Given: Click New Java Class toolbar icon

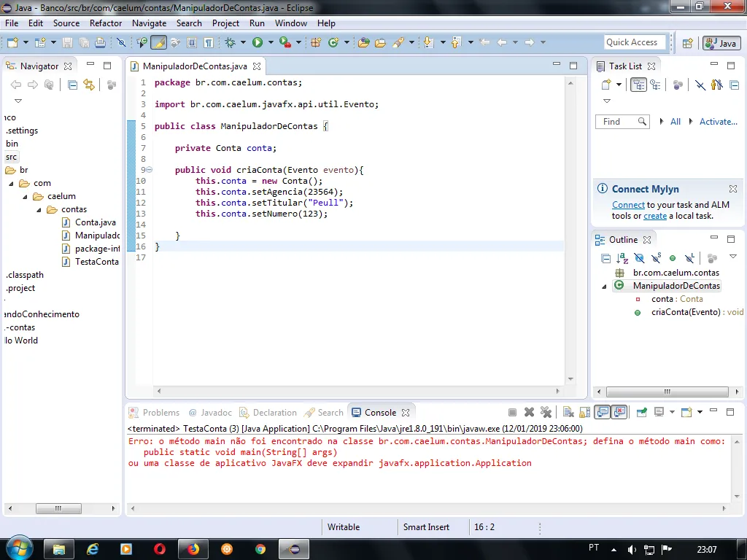Looking at the screenshot, I should [x=333, y=43].
